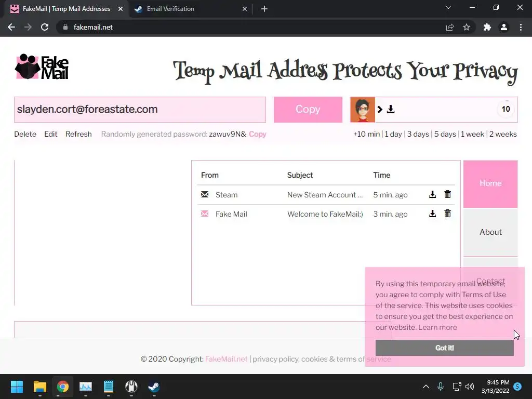
Task: Download the Steam email
Action: [x=432, y=194]
